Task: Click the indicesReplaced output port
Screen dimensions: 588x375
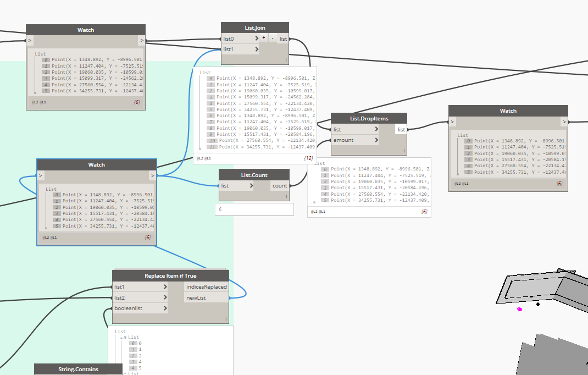Action: click(x=206, y=287)
